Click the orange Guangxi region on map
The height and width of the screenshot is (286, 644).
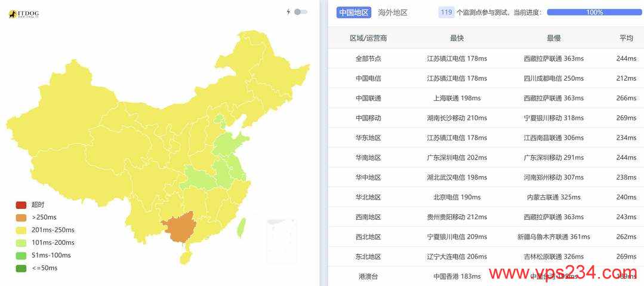[x=178, y=226]
